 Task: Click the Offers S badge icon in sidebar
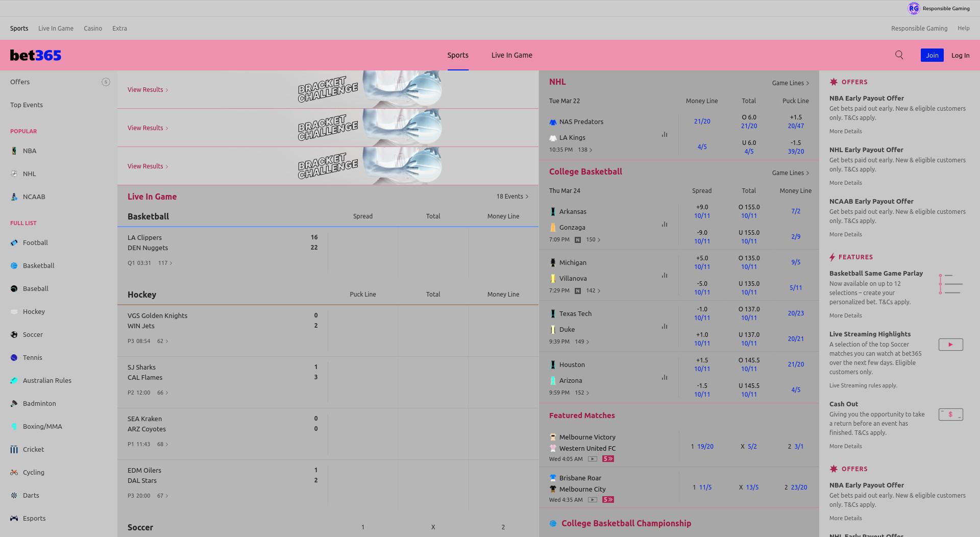pos(106,82)
